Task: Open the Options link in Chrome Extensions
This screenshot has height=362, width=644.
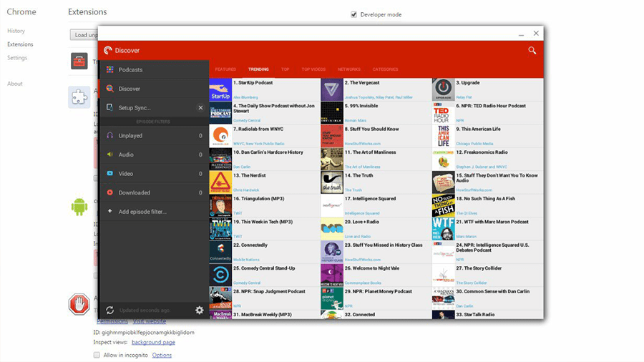Action: coord(162,355)
